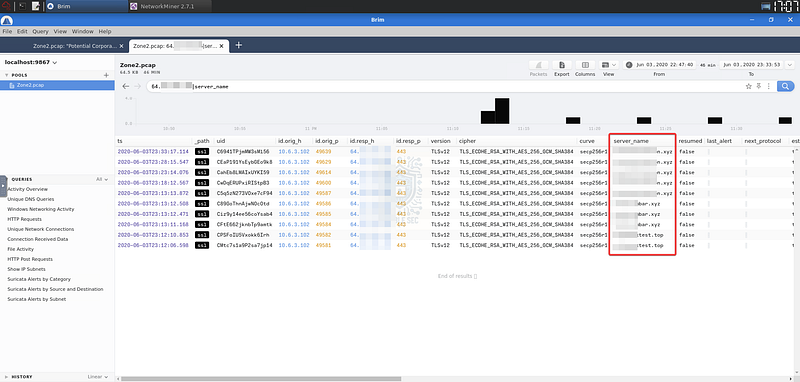The image size is (800, 382).
Task: Collapse the Pools section
Action: pos(7,75)
